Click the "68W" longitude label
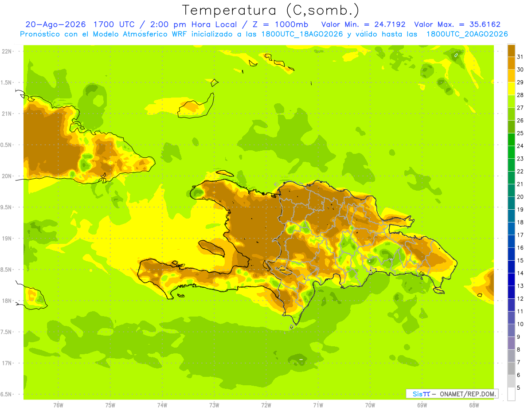The height and width of the screenshot is (411, 532). pos(474,405)
